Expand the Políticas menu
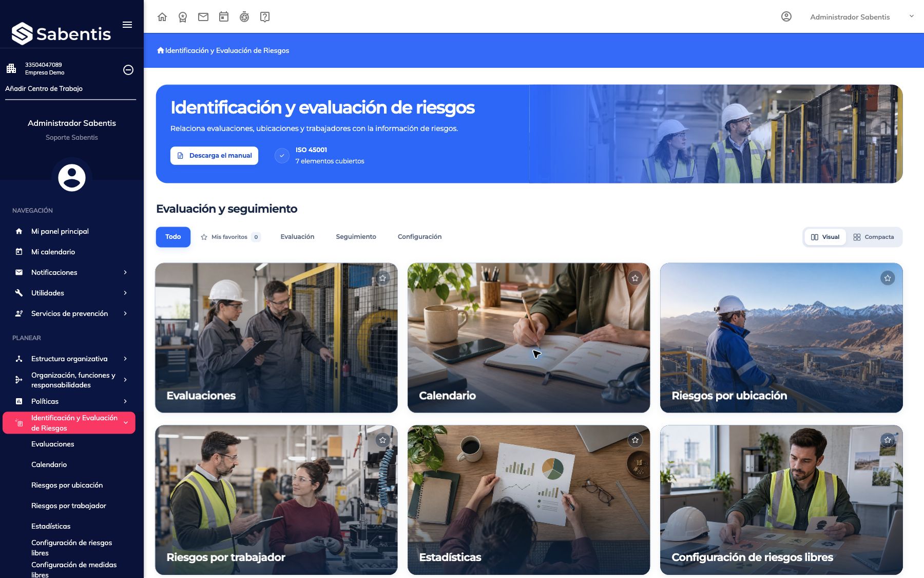 (x=72, y=401)
